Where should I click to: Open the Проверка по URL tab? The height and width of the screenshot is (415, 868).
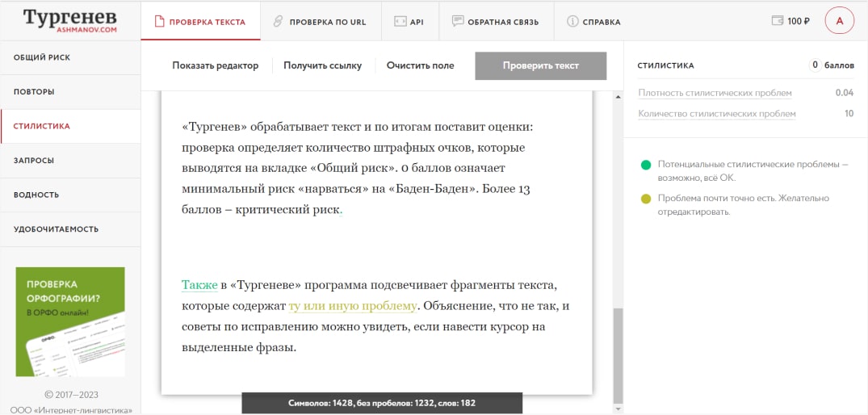pyautogui.click(x=320, y=22)
